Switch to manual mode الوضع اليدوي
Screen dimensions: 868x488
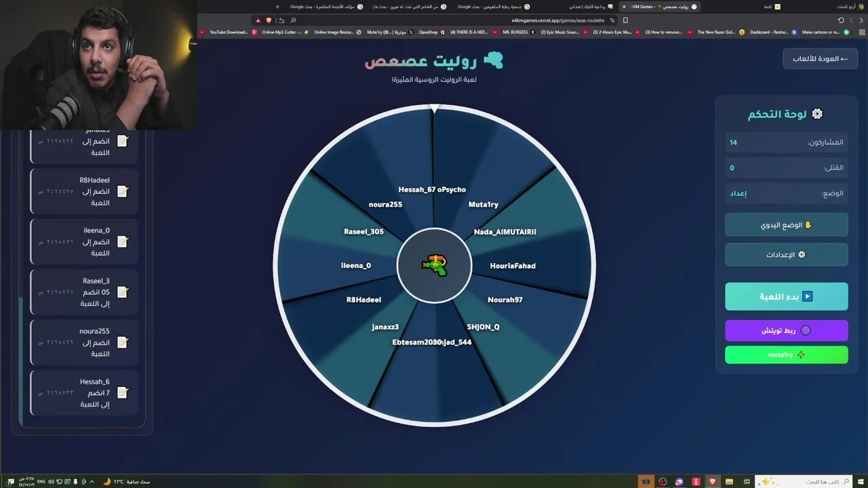tap(787, 225)
